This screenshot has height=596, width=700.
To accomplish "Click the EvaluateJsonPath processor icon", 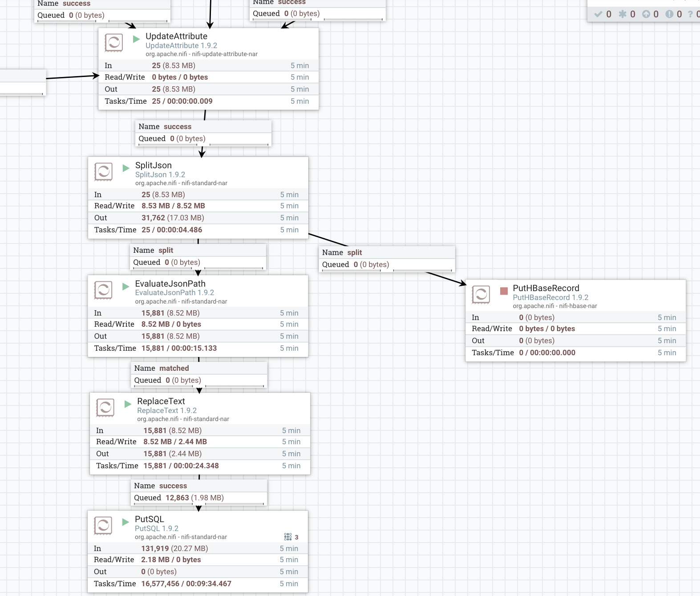I will tap(103, 290).
